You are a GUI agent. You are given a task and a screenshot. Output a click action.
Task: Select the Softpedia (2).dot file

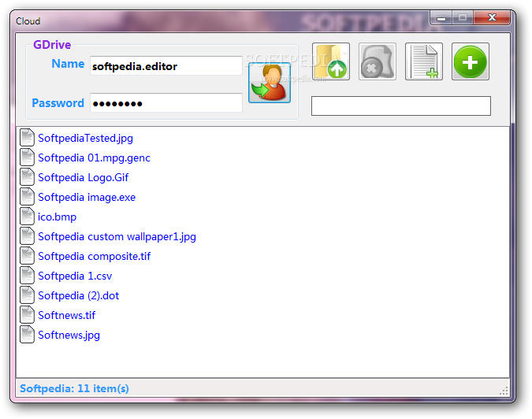[x=78, y=295]
